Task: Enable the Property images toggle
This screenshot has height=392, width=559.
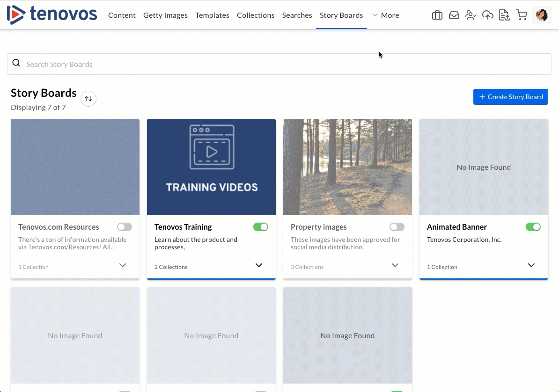Action: tap(397, 227)
